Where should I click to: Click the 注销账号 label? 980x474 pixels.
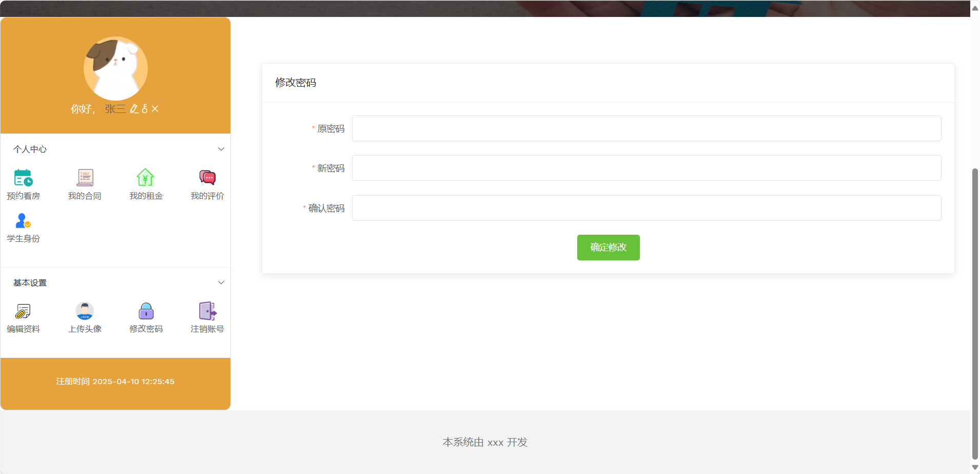pyautogui.click(x=207, y=329)
